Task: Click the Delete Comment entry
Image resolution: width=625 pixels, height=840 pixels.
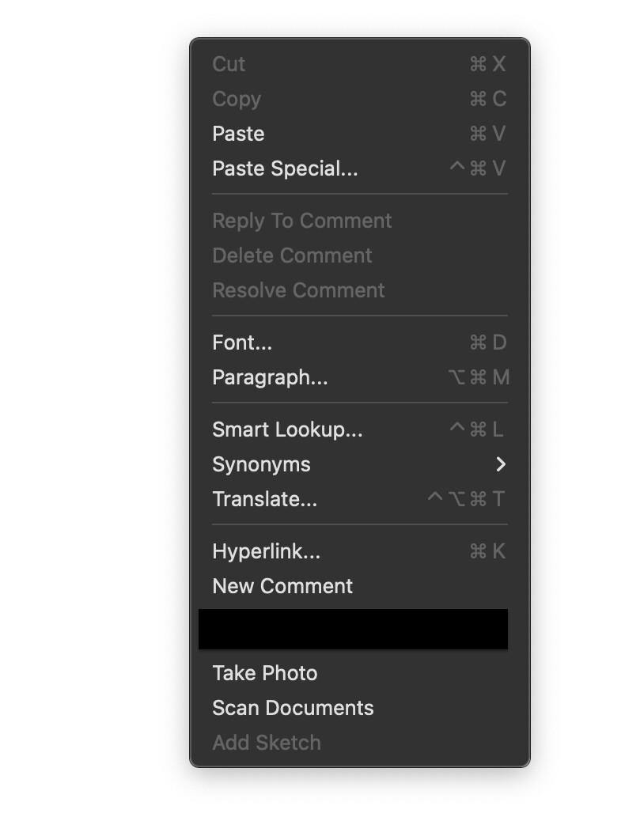Action: coord(360,255)
